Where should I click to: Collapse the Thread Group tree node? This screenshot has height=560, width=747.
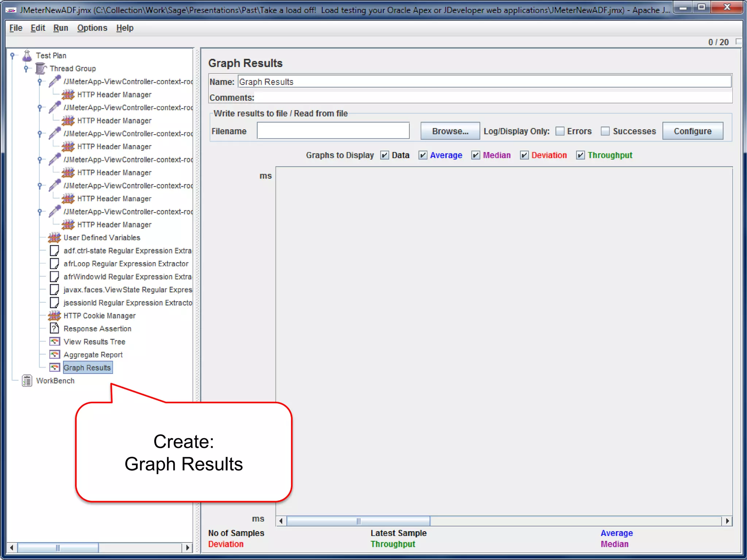coord(26,69)
